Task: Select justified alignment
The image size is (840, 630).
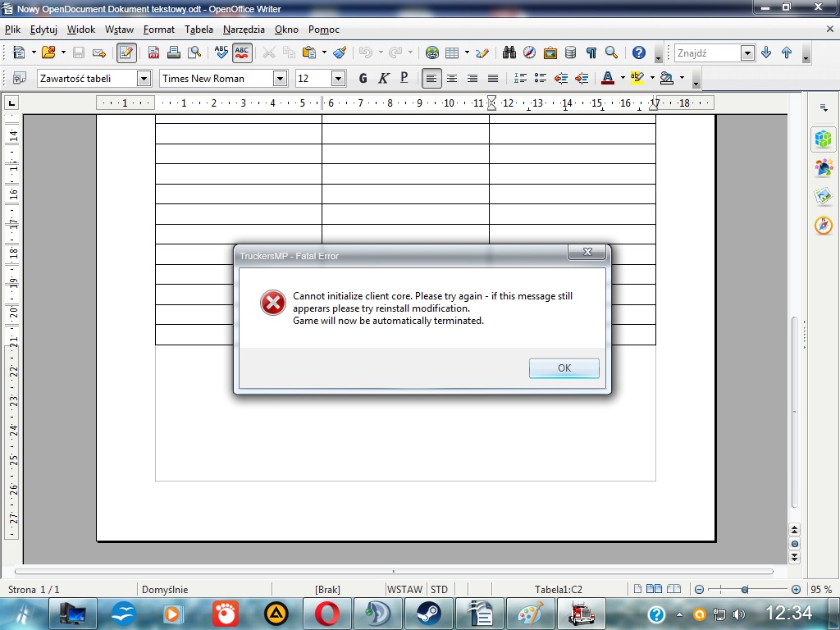Action: [493, 78]
